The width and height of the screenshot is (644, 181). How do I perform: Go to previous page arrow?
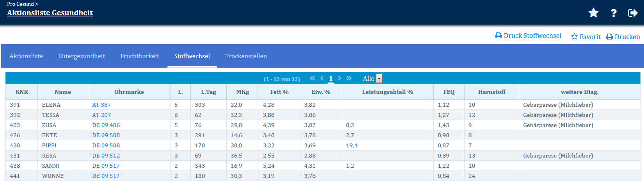[322, 78]
